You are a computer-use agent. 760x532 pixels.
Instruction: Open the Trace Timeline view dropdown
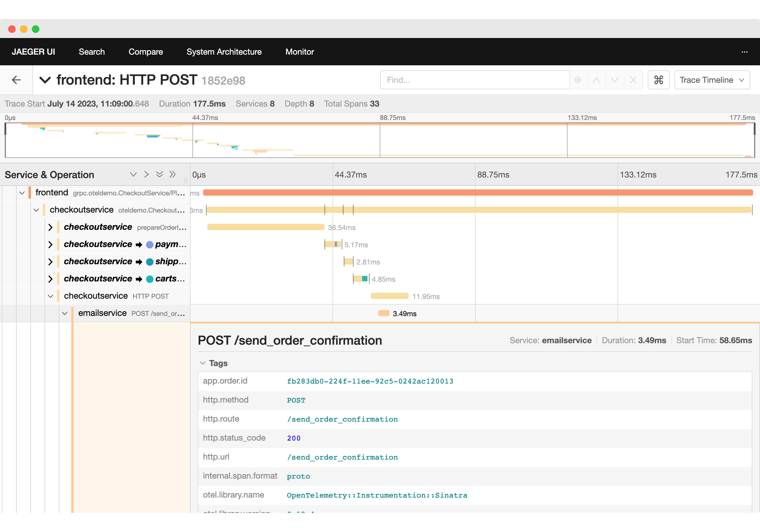(x=712, y=80)
